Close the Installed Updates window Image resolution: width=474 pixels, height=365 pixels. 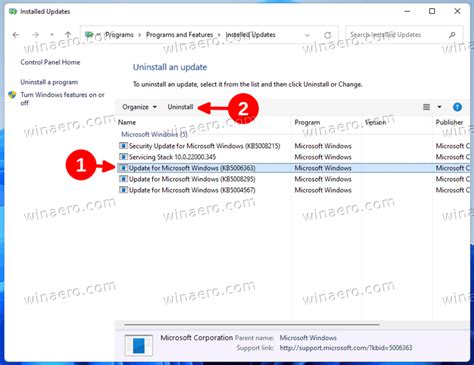[457, 11]
